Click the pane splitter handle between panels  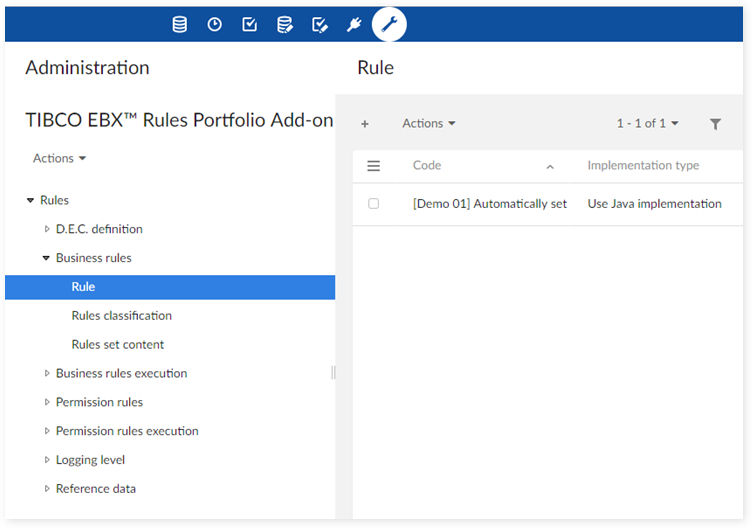point(333,373)
